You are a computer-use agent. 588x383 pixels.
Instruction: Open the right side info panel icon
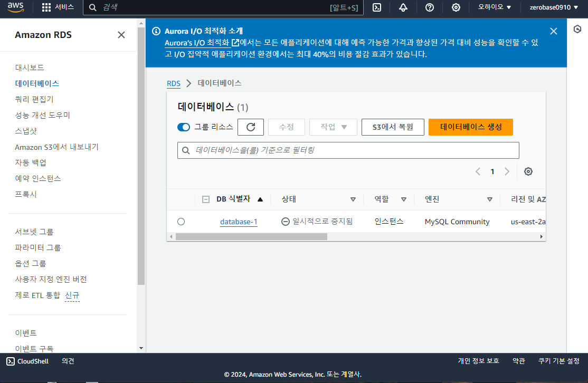[x=577, y=29]
